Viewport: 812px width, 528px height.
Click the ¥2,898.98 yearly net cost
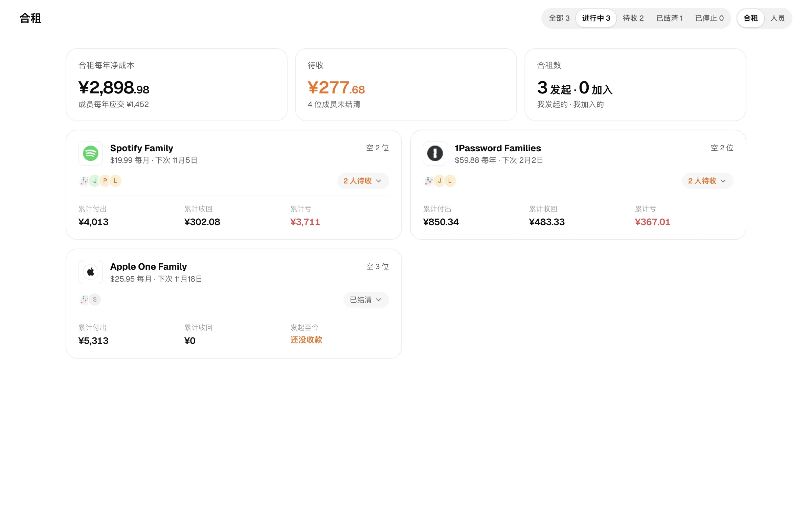point(114,87)
